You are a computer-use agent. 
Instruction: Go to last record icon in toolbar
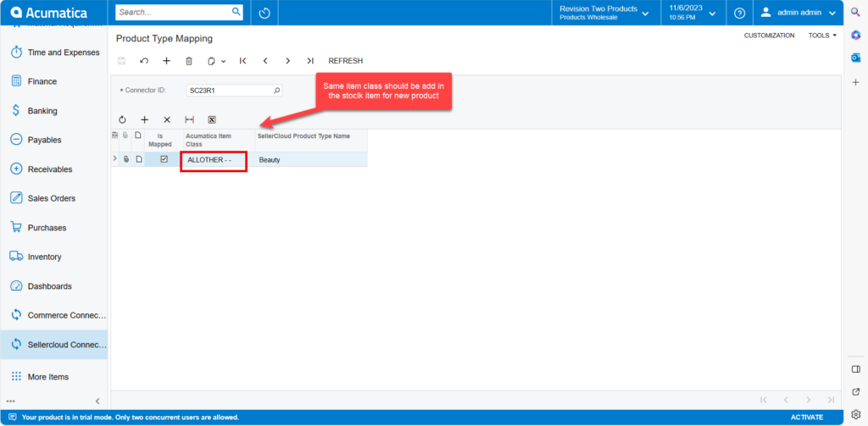310,61
